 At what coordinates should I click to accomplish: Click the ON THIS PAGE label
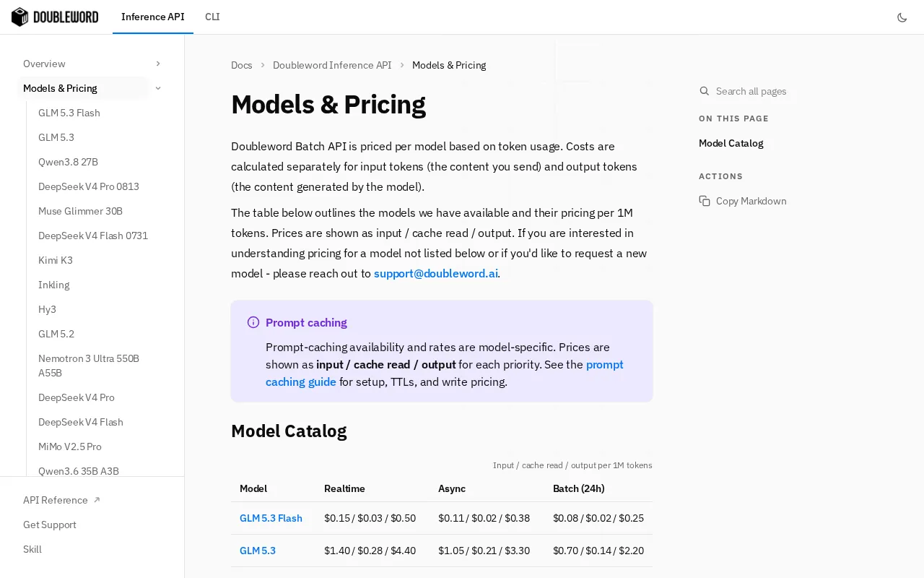(733, 118)
